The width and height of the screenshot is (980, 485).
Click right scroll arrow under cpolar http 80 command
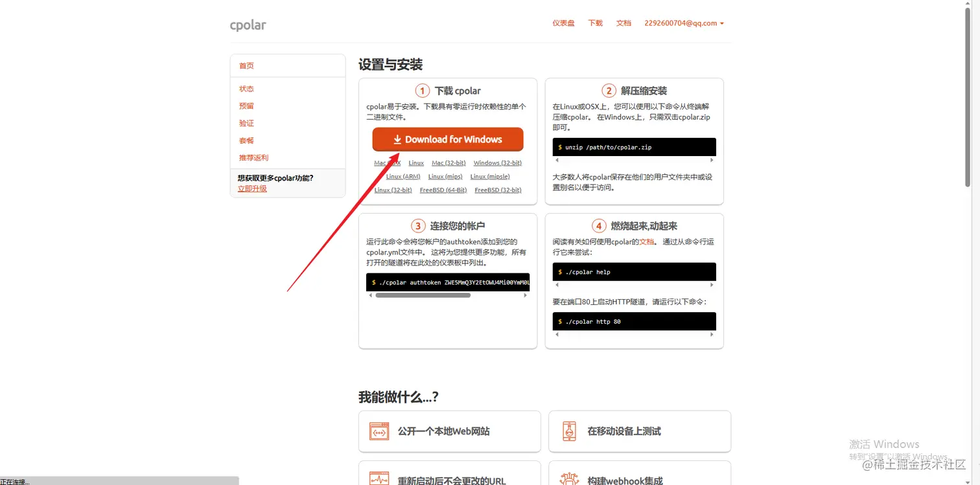(712, 334)
